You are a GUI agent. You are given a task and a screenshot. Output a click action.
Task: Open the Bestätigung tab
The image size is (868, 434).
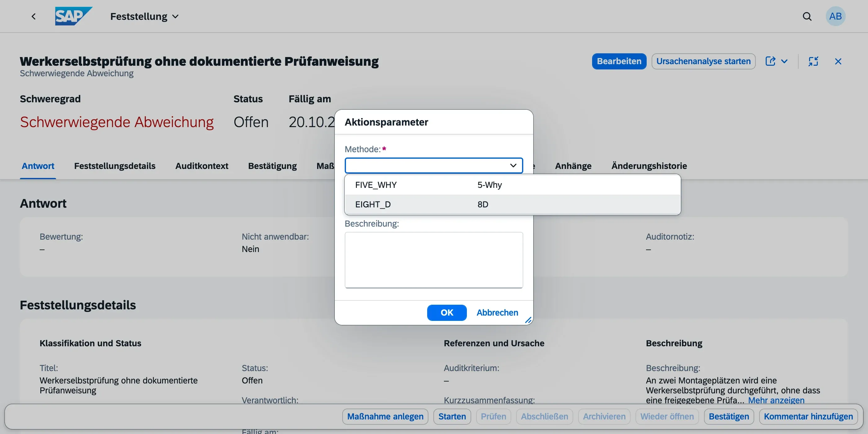point(272,166)
